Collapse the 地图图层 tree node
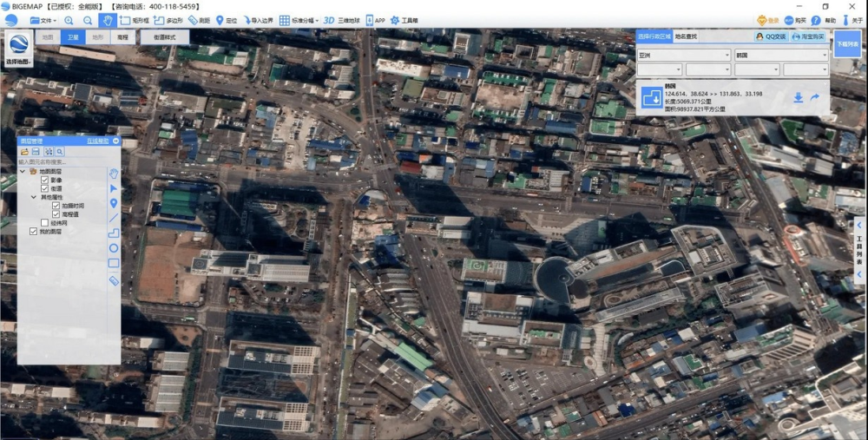The width and height of the screenshot is (868, 440). [23, 172]
